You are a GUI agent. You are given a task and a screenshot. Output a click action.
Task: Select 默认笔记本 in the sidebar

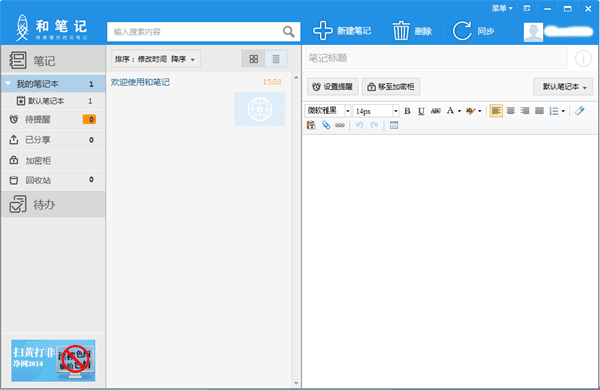click(53, 101)
